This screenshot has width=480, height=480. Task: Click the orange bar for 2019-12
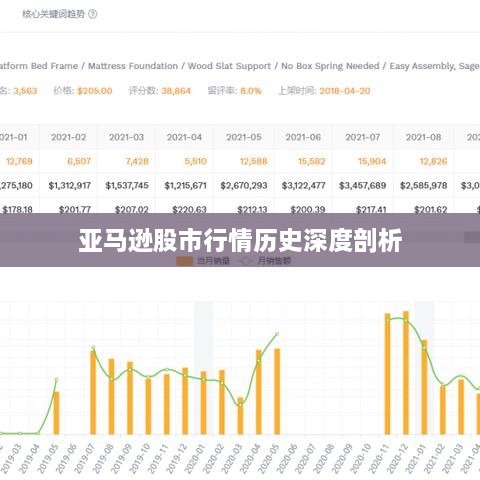(x=185, y=401)
